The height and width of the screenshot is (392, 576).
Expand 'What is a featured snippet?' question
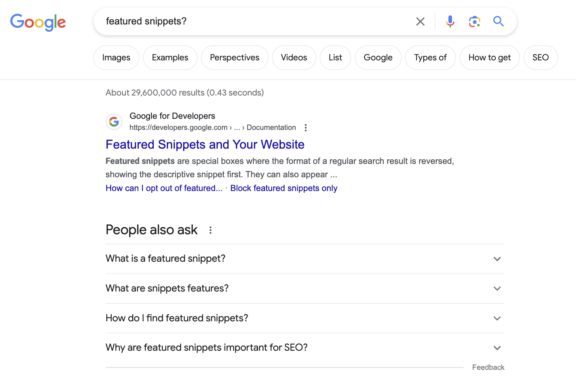click(305, 259)
